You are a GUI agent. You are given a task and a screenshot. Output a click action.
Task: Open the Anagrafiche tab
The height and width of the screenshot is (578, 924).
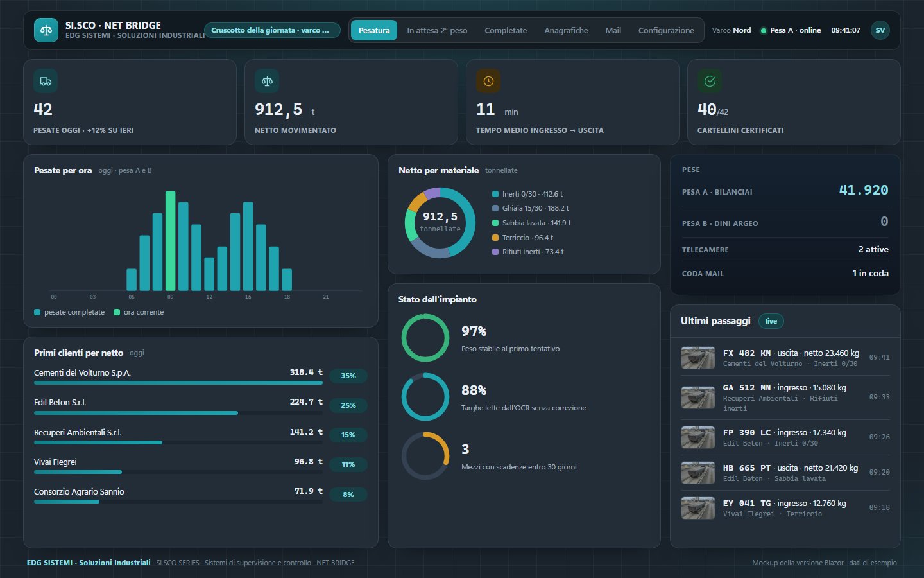pos(566,30)
